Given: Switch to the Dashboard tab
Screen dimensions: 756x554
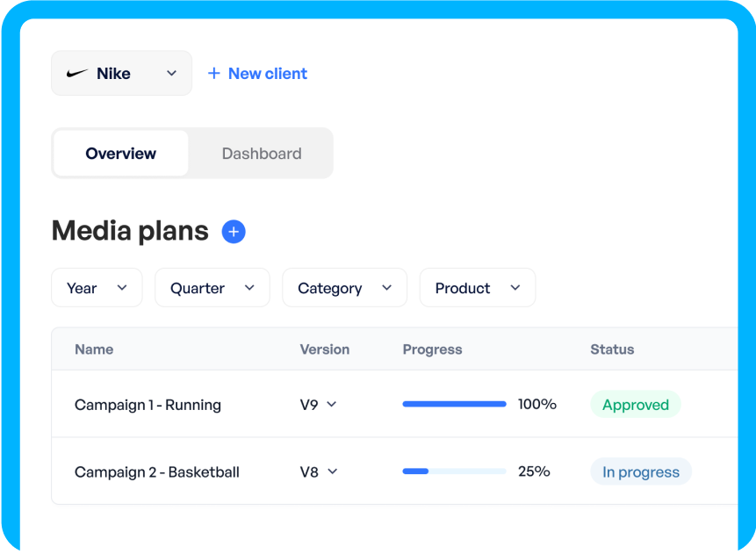Looking at the screenshot, I should 261,154.
